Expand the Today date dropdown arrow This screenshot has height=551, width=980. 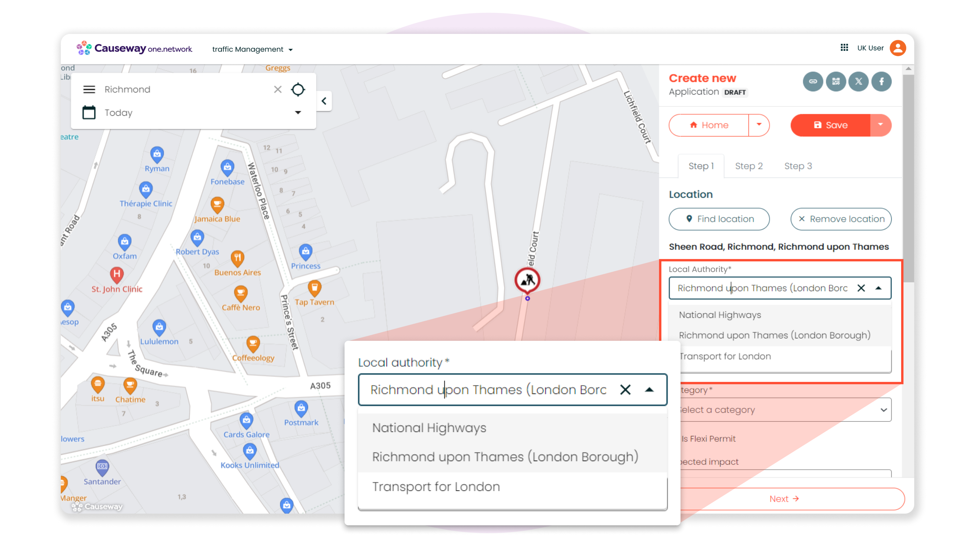click(298, 112)
